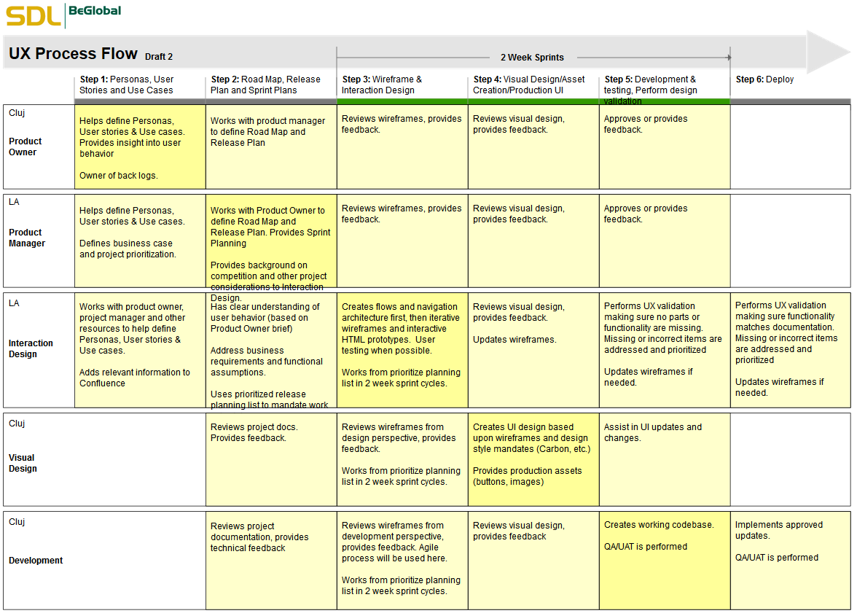857x616 pixels.
Task: Select the UX Process Flow title
Action: [73, 54]
